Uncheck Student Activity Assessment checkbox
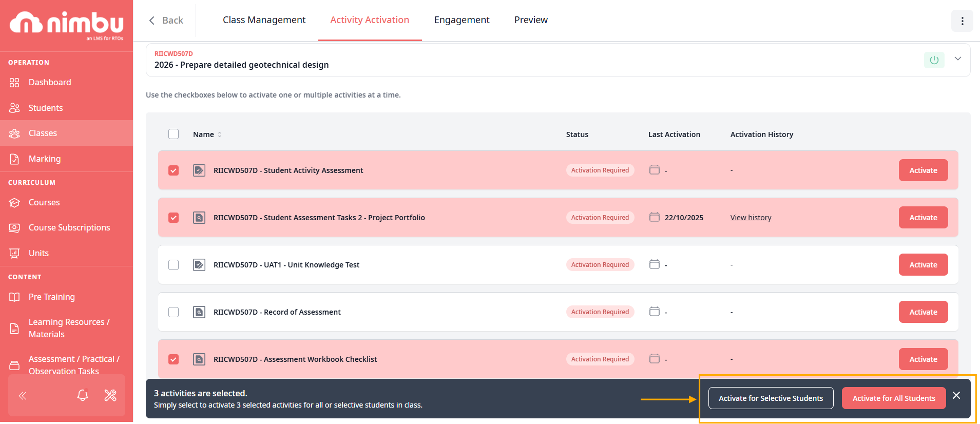The width and height of the screenshot is (980, 424). (174, 170)
